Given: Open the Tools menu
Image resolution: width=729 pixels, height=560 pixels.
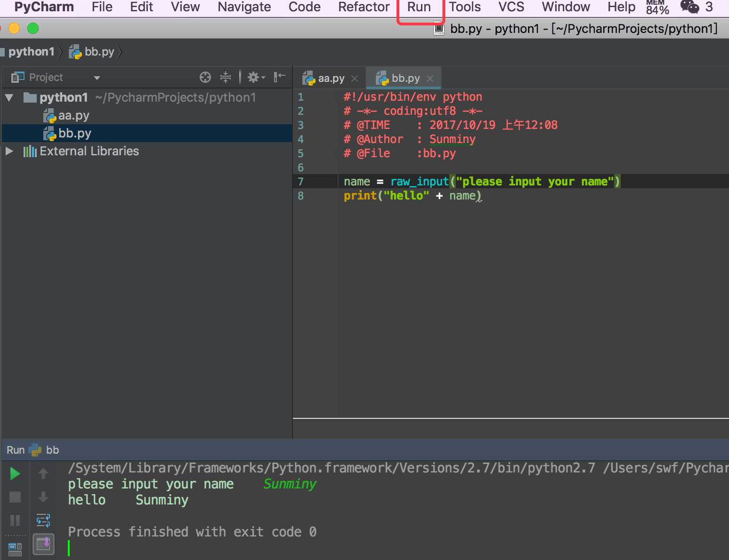Looking at the screenshot, I should (464, 7).
